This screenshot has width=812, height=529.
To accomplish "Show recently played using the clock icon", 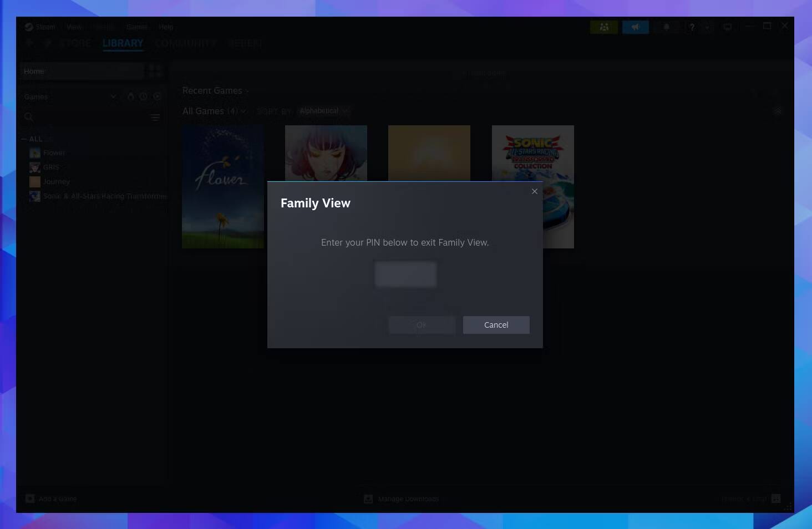I will point(144,96).
